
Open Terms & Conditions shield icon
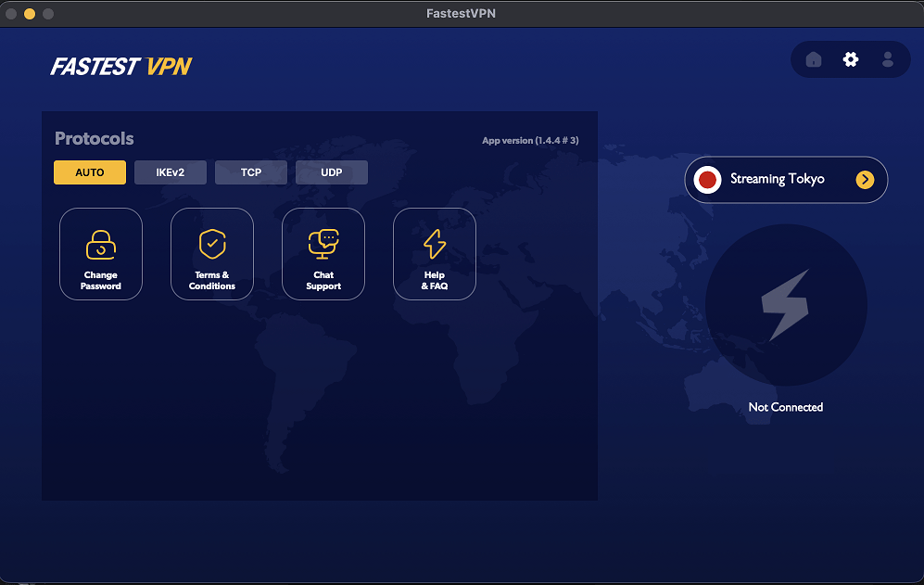pos(212,244)
